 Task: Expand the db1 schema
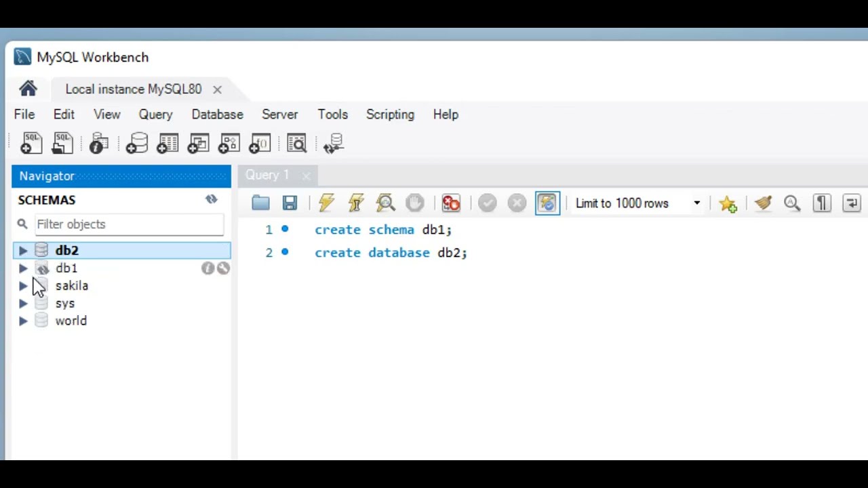[x=23, y=268]
